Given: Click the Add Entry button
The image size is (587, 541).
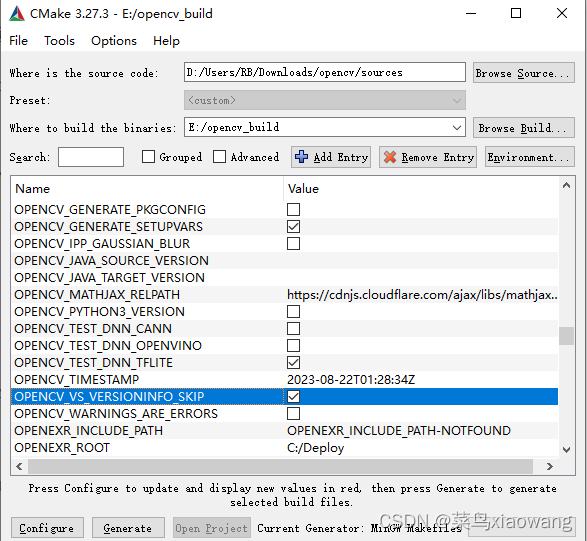Looking at the screenshot, I should (x=331, y=157).
